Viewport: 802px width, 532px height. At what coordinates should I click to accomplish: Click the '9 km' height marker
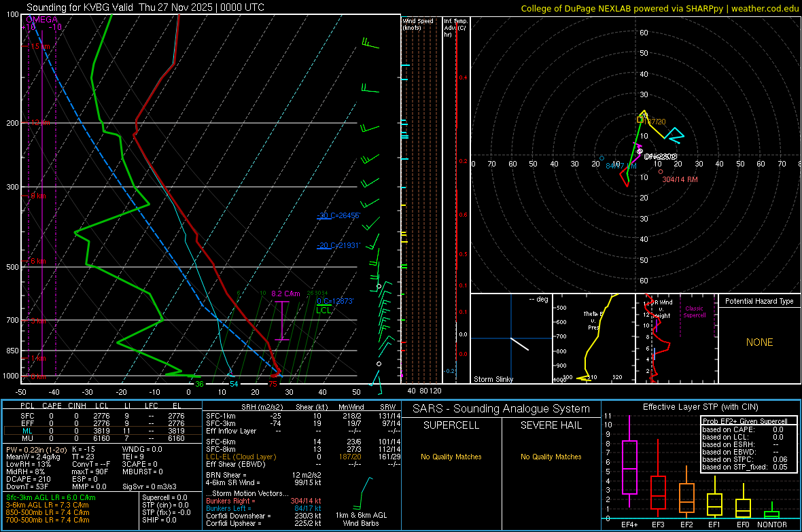(38, 196)
